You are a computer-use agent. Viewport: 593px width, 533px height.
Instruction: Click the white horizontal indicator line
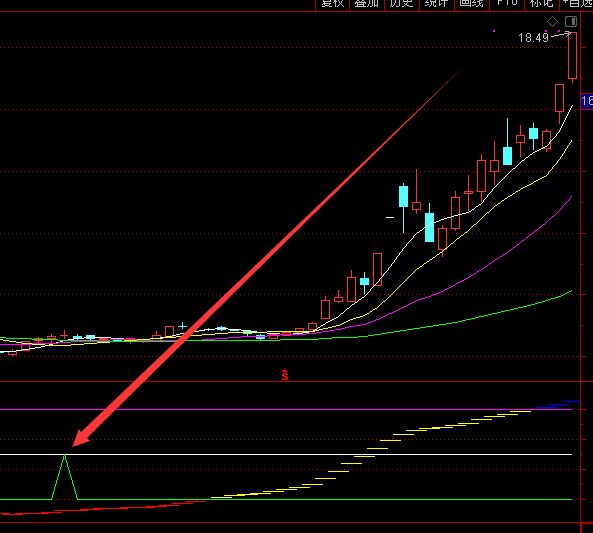(286, 454)
